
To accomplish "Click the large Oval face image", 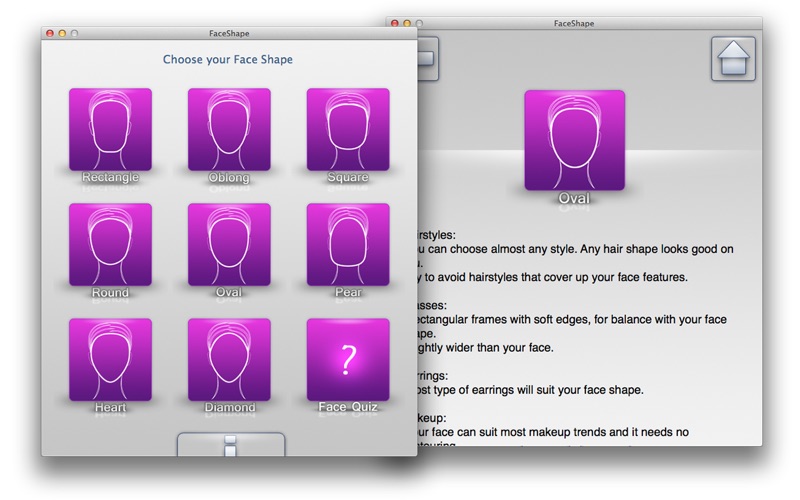I will pos(574,140).
